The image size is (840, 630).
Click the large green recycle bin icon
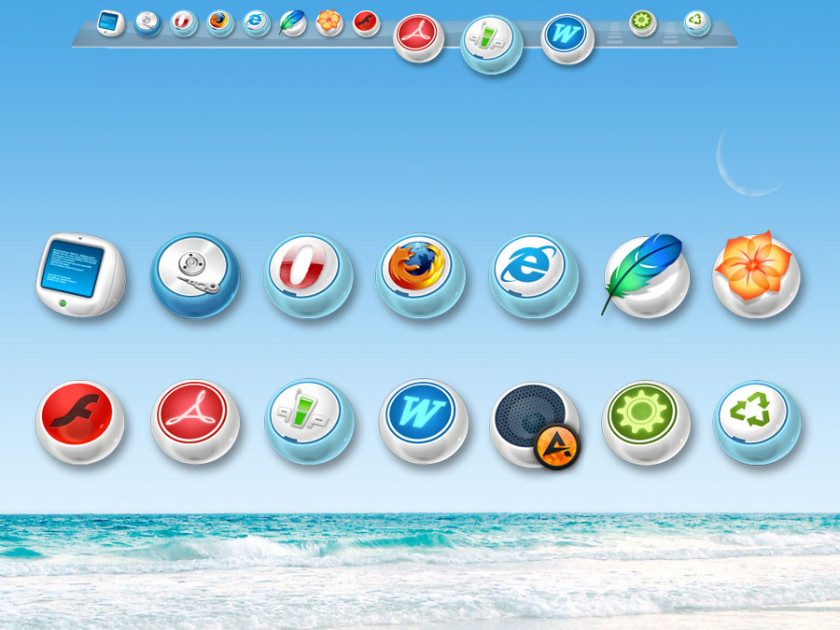pyautogui.click(x=756, y=420)
